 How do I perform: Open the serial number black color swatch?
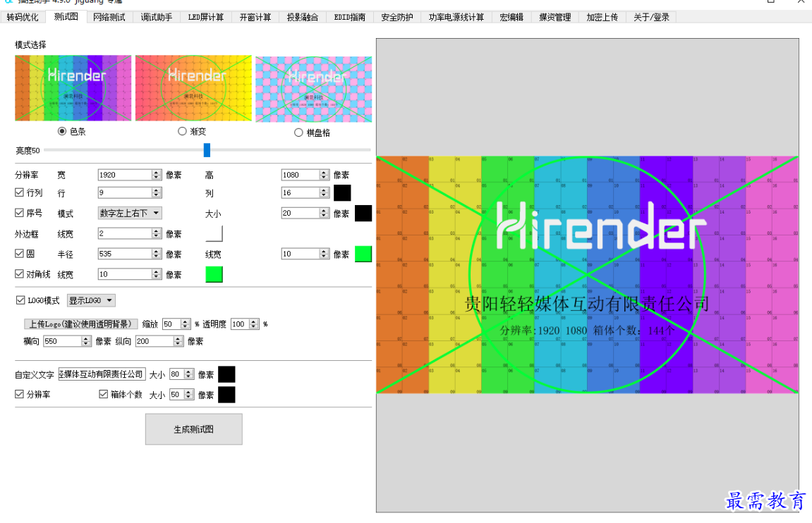tap(363, 213)
